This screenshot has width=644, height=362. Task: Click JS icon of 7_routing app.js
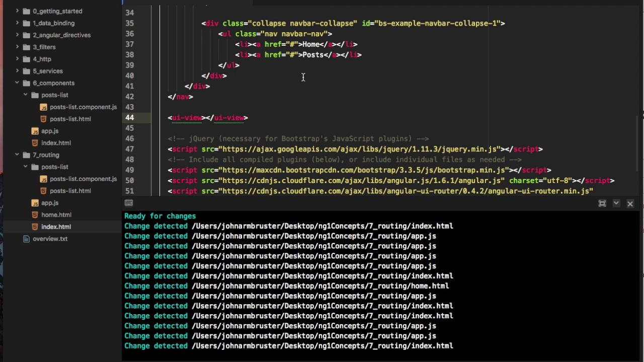(35, 203)
